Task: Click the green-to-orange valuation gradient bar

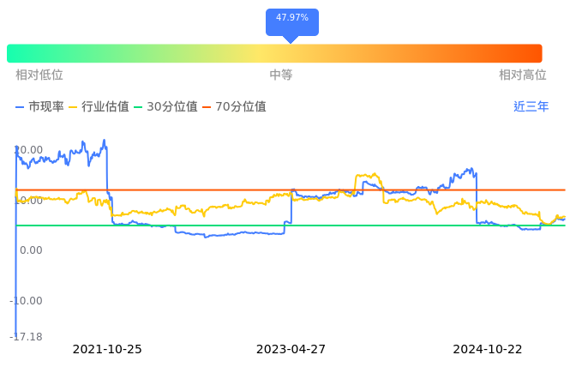Action: [274, 53]
